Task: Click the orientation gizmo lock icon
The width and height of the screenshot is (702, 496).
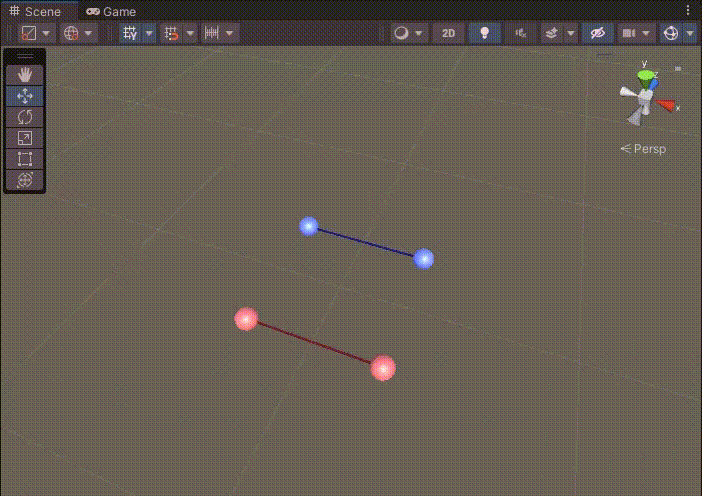Action: (x=678, y=68)
